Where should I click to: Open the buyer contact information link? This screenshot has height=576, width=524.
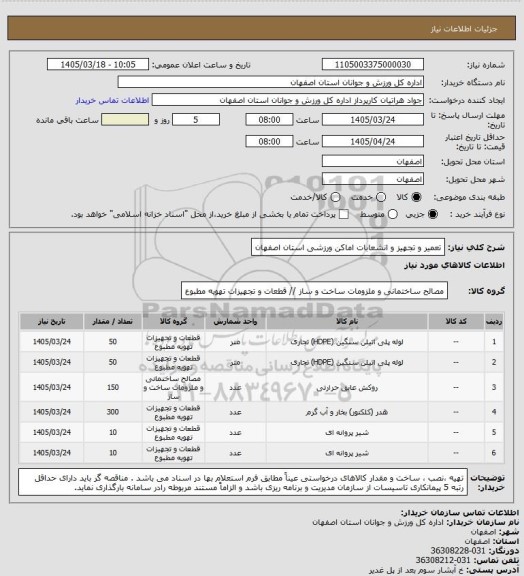pyautogui.click(x=112, y=100)
